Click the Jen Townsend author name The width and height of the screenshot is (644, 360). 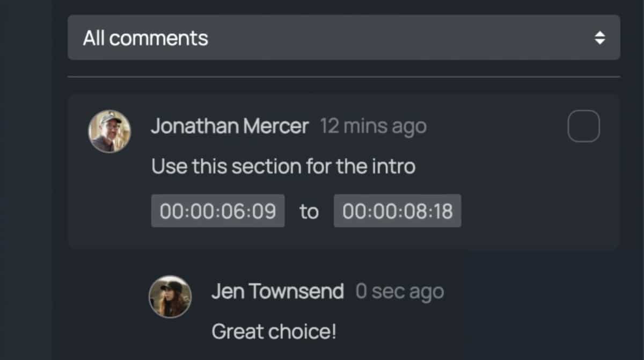point(277,292)
